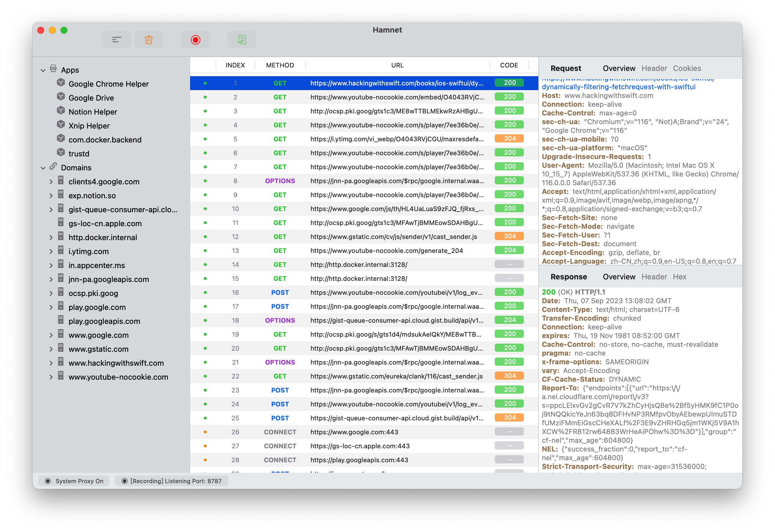
Task: Select Google Chrome Helper app cube icon
Action: 61,83
